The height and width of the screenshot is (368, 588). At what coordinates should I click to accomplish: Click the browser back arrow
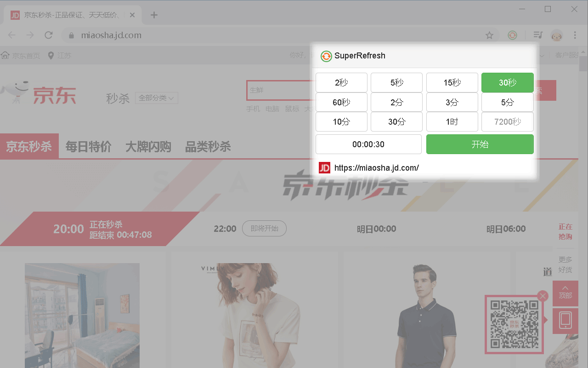[x=11, y=35]
